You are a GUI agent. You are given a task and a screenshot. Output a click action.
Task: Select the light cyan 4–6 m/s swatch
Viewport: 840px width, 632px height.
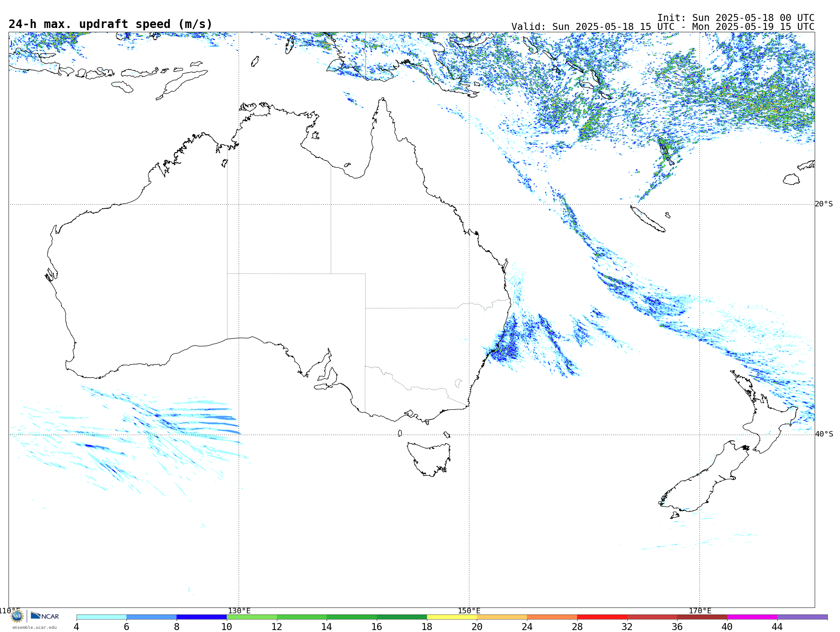101,617
